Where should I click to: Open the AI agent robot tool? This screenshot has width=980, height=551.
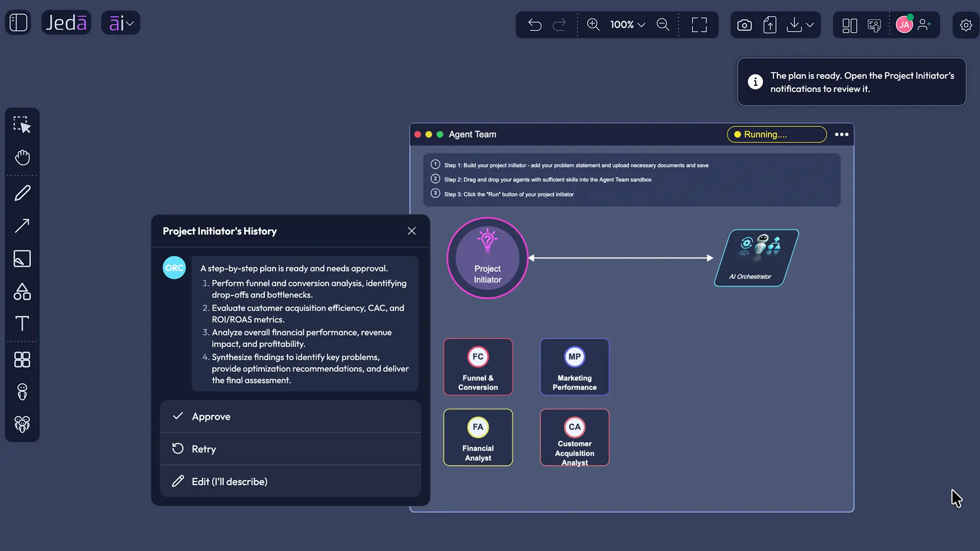tap(22, 392)
